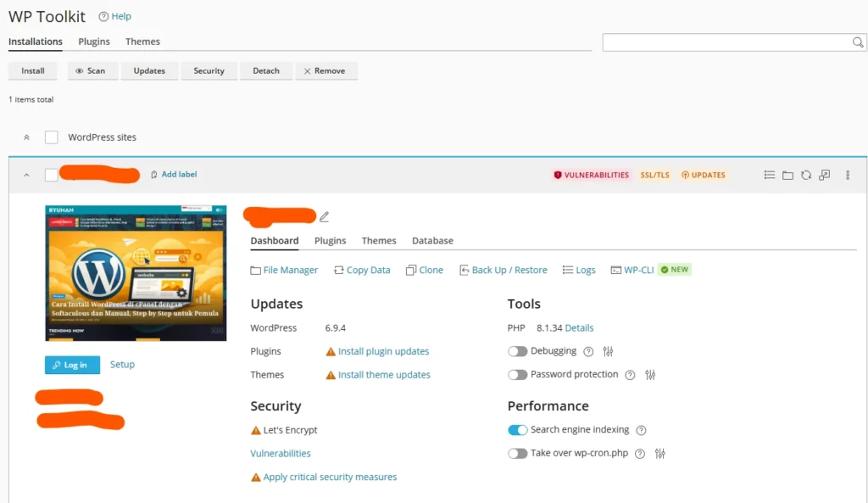This screenshot has width=868, height=503.
Task: Open the Vulnerabilities link under Security
Action: 280,453
